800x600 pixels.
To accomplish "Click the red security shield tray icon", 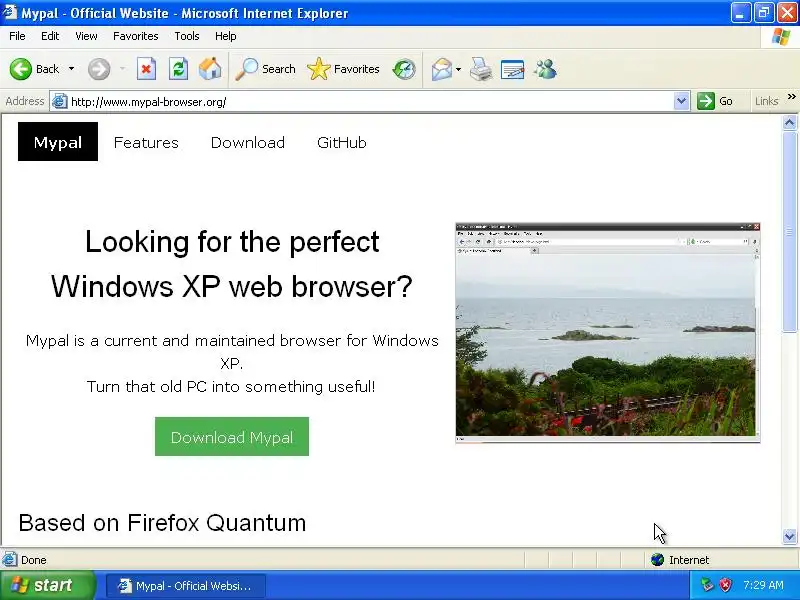I will tap(725, 585).
